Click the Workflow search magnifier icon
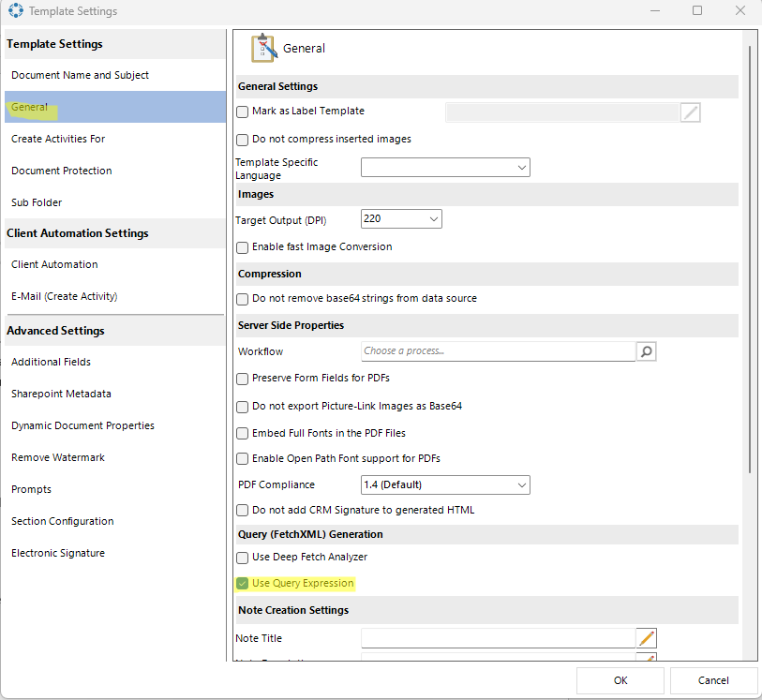This screenshot has height=700, width=762. pos(646,351)
